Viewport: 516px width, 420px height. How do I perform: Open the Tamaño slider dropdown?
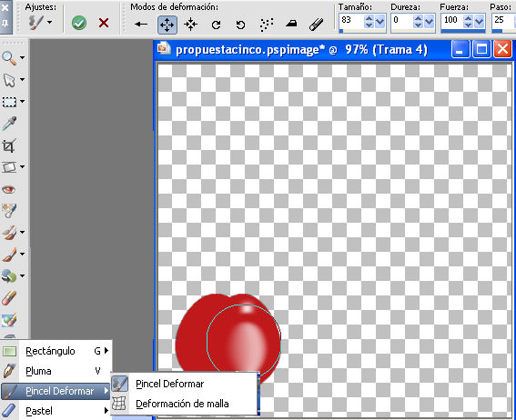click(x=379, y=22)
